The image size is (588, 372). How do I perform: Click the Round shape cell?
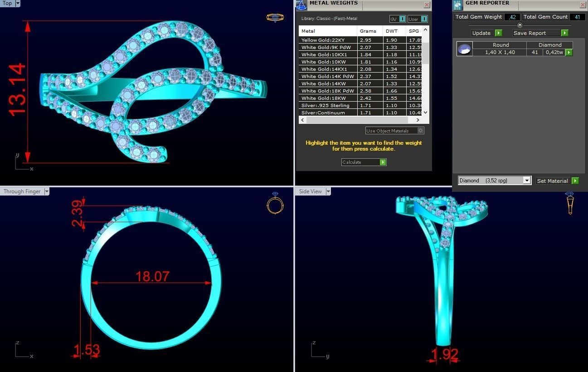click(500, 45)
